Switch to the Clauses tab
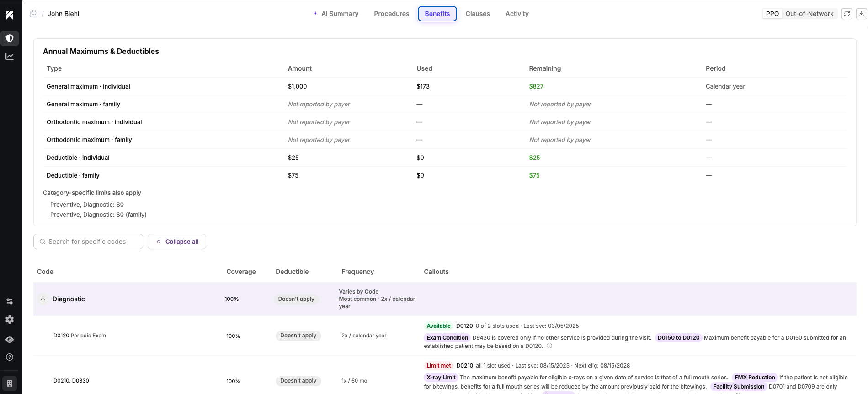The width and height of the screenshot is (868, 394). pyautogui.click(x=478, y=14)
